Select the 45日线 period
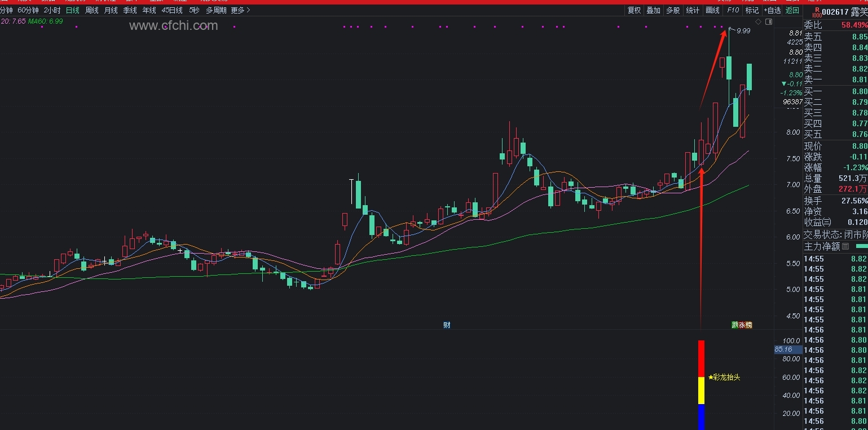This screenshot has width=868, height=430. (x=172, y=10)
